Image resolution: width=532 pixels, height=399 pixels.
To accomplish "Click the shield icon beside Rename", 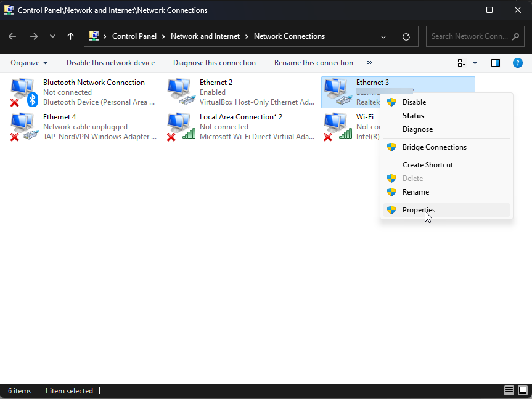I will pos(391,192).
